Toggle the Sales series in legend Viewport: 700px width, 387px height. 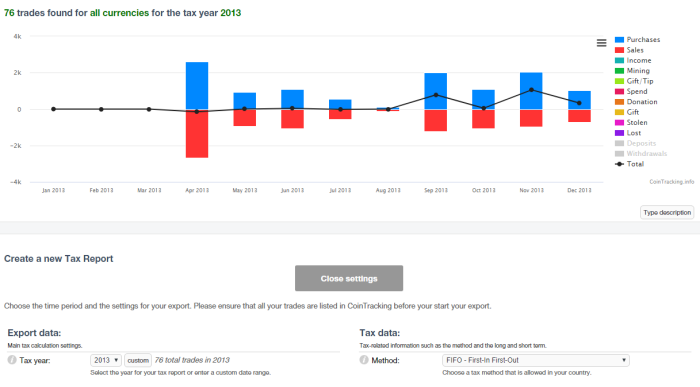[629, 50]
